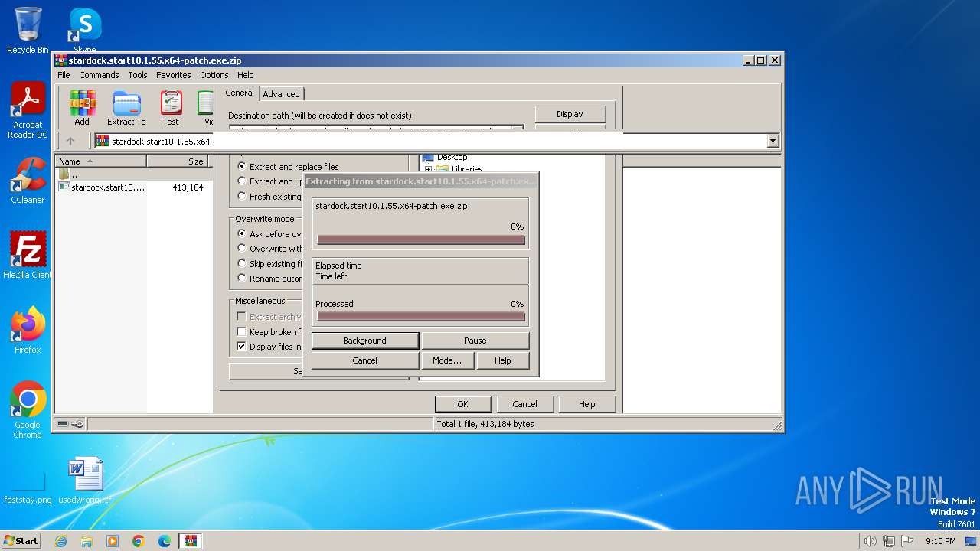Click Help in the extraction progress dialog
Screen dimensions: 980x551
tap(503, 360)
